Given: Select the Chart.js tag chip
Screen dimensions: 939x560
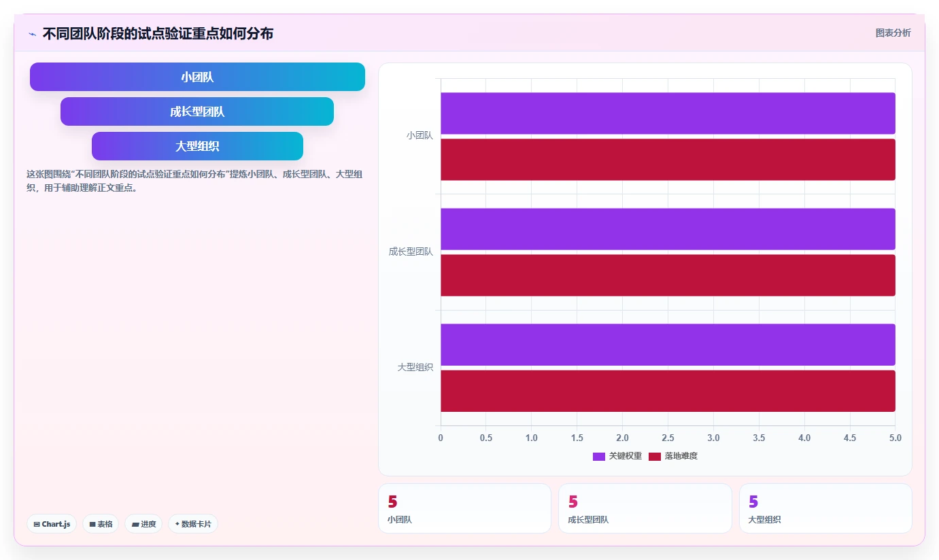Looking at the screenshot, I should 52,524.
